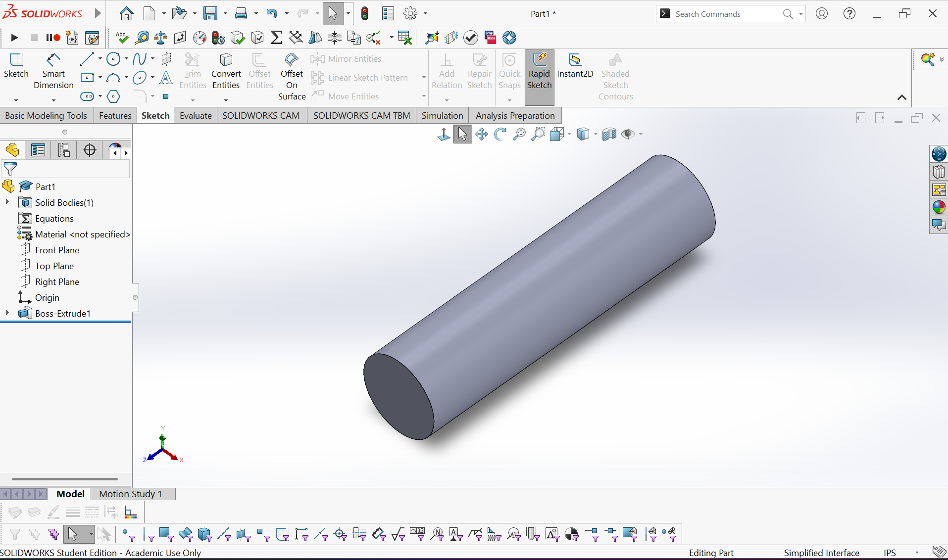Click the Pan view tool
This screenshot has width=948, height=560.
coord(482,134)
